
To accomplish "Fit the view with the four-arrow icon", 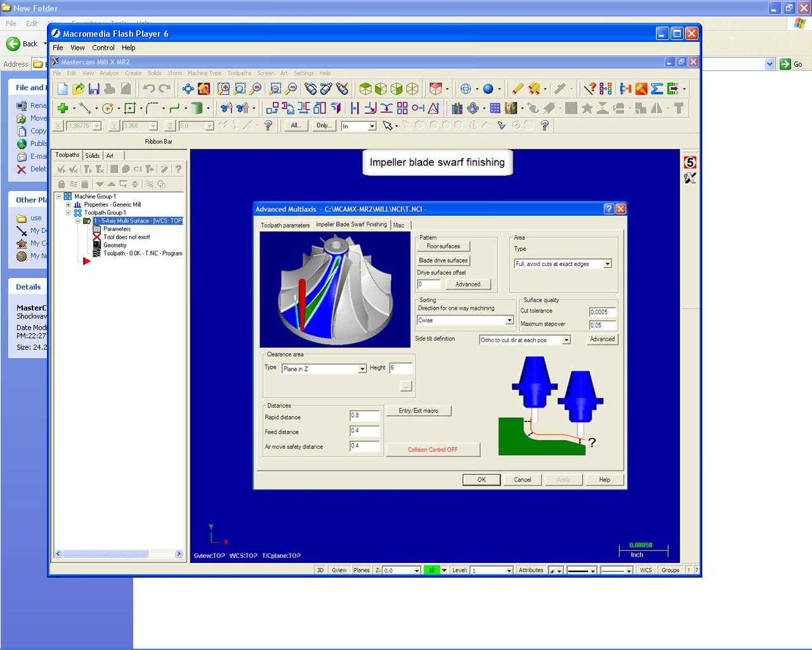I will click(x=188, y=89).
